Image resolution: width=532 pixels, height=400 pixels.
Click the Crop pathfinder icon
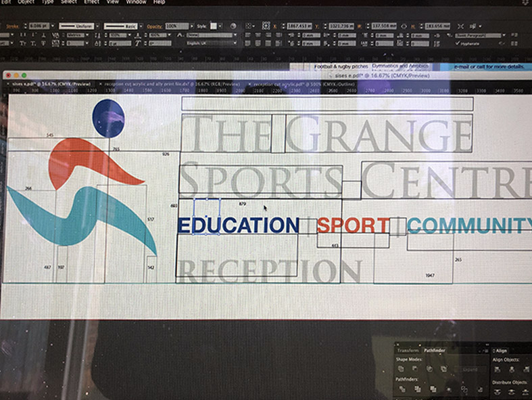449,389
